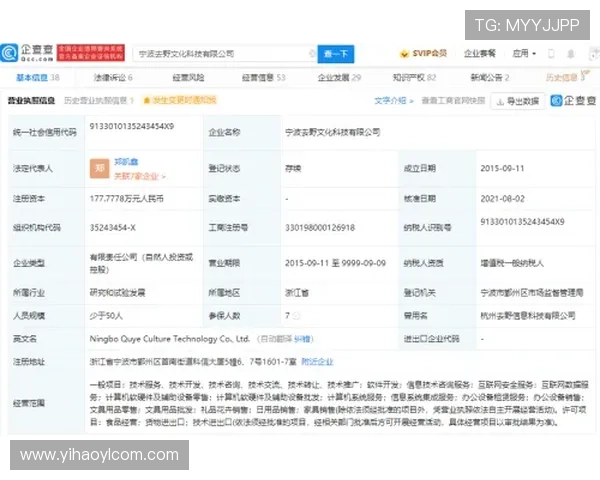Screen dimensions: 600x480
Task: Click registration authority 宁波市鄞州区市场监督管理局
Action: [x=532, y=293]
